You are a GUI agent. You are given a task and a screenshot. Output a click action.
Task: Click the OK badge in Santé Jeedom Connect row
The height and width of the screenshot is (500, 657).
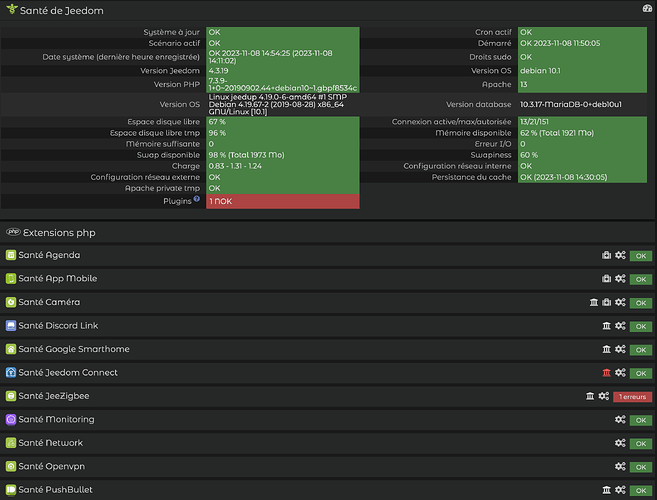(641, 373)
